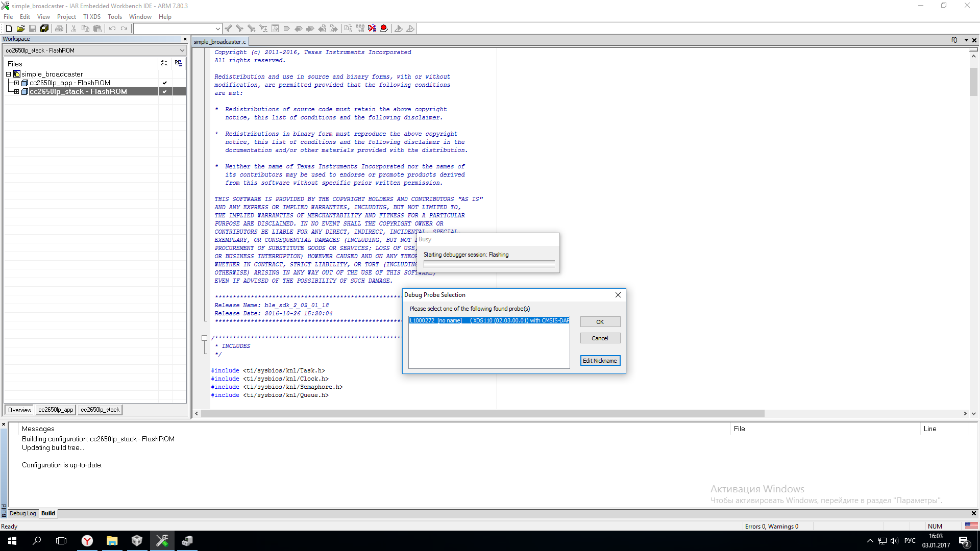The image size is (980, 551).
Task: Select the L1000272 XDS110 probe entry
Action: tap(488, 320)
